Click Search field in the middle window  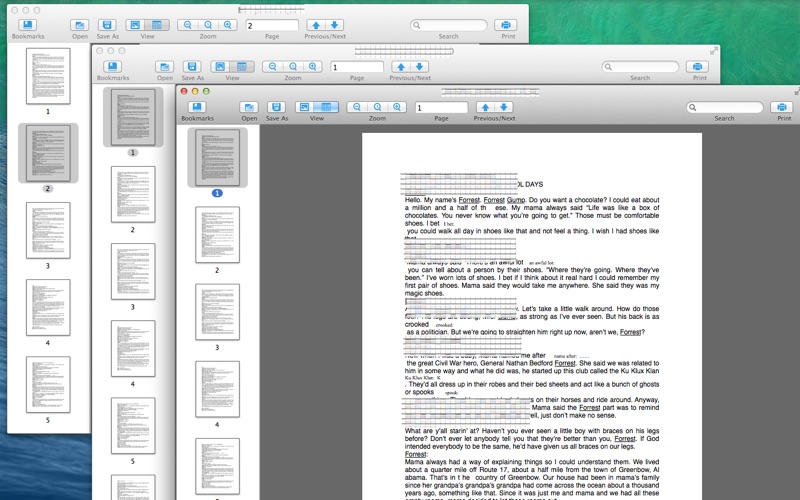(640, 67)
